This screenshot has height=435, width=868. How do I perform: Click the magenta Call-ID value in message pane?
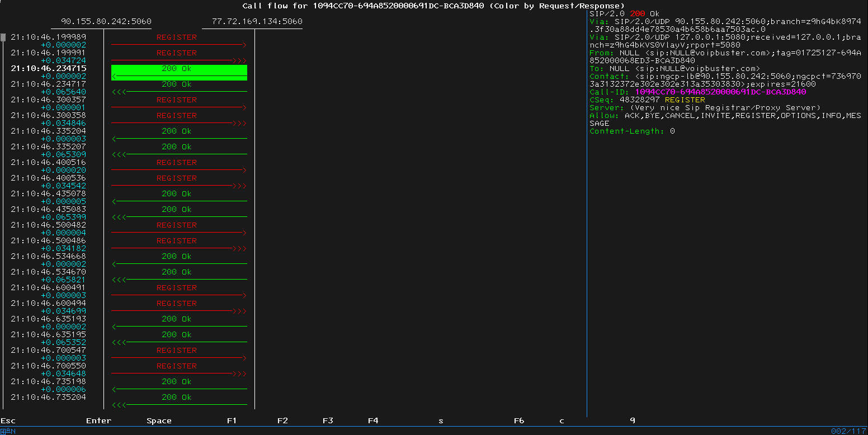click(720, 92)
